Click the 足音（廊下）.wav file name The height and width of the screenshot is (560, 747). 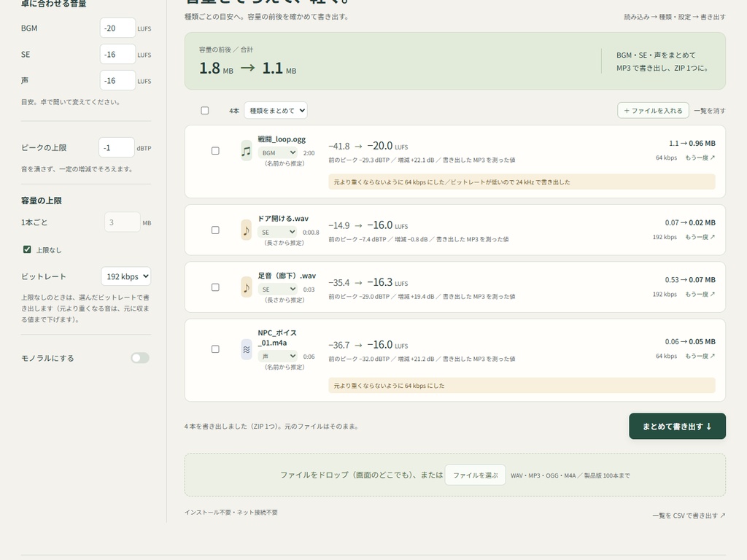pyautogui.click(x=287, y=276)
